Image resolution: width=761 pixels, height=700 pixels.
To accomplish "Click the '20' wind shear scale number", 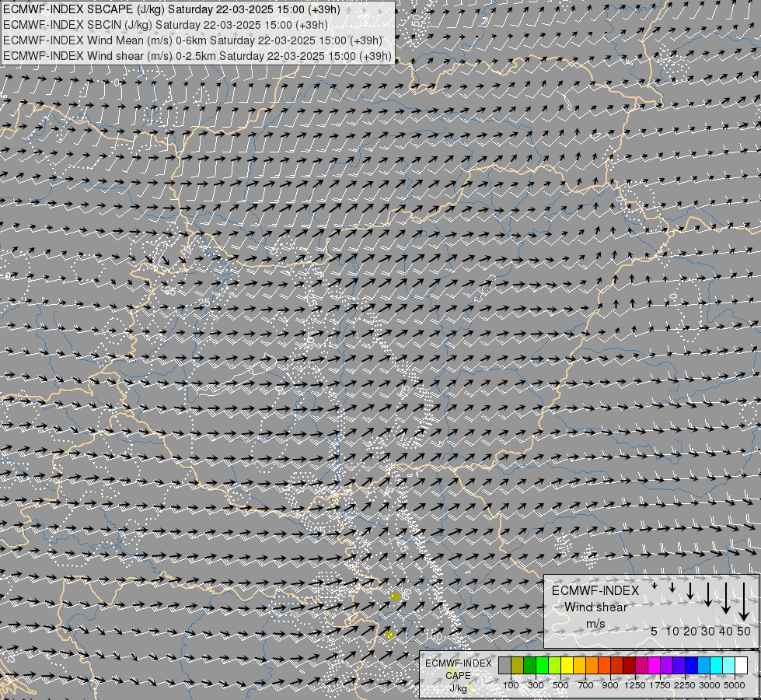I will point(690,631).
